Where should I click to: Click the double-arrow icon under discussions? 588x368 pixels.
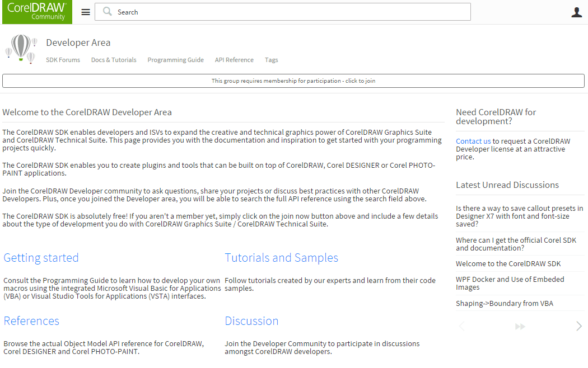point(520,327)
